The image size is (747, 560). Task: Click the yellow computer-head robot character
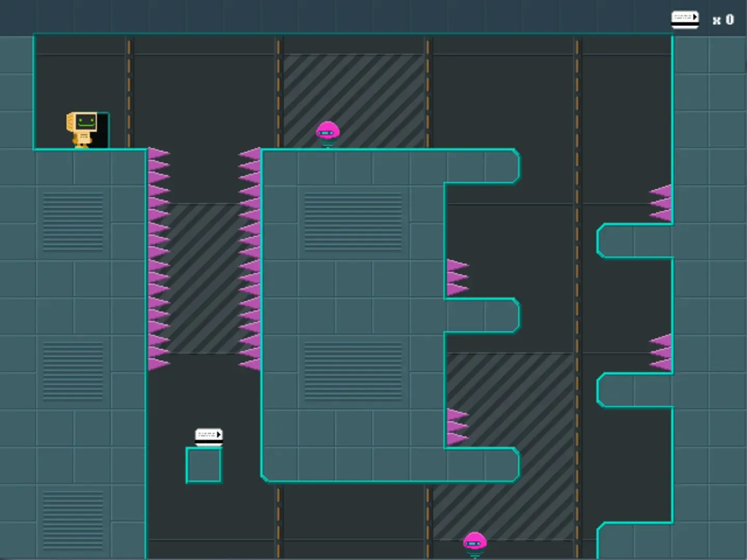tap(82, 130)
